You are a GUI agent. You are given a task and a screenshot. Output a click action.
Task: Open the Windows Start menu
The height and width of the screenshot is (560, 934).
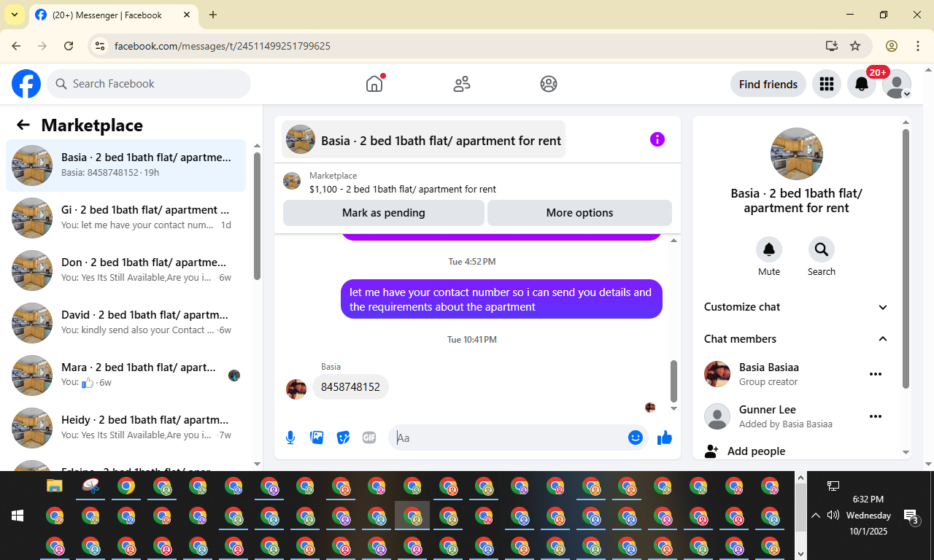point(18,516)
